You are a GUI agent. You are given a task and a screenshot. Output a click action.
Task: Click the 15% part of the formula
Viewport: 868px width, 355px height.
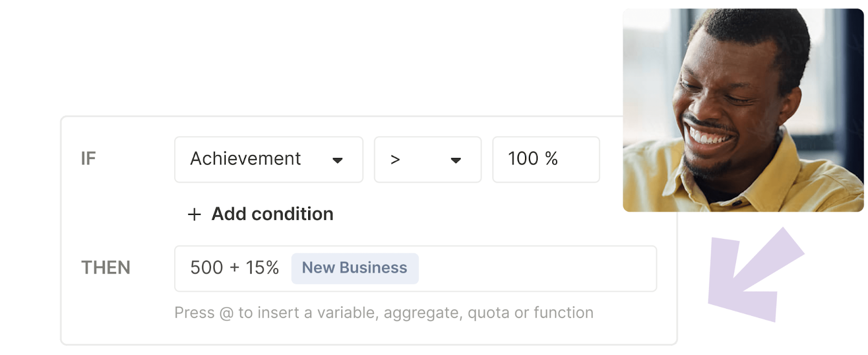click(262, 268)
